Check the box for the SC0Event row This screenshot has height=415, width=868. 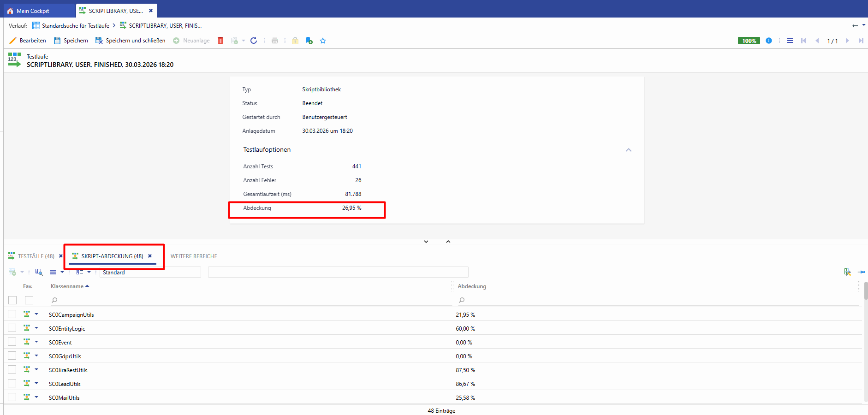pyautogui.click(x=12, y=342)
